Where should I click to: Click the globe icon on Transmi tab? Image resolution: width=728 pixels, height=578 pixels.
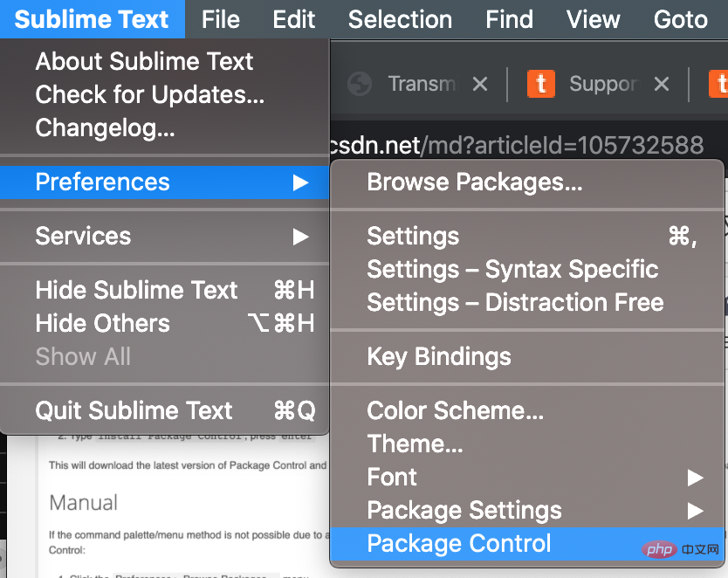point(360,84)
